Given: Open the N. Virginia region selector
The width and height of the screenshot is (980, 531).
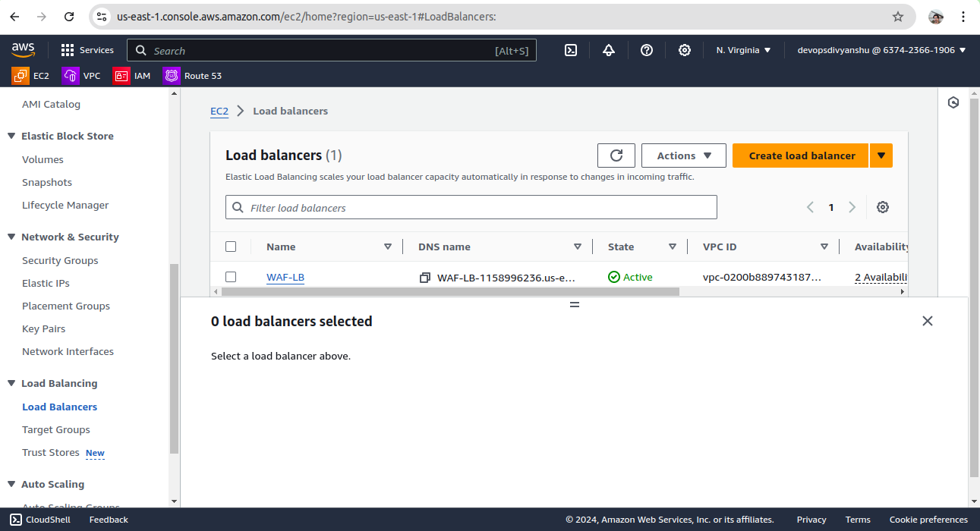Looking at the screenshot, I should coord(743,50).
